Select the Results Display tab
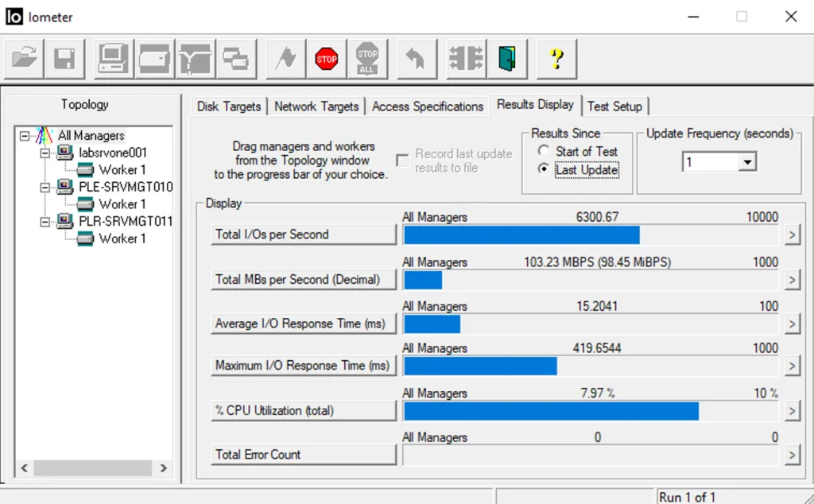814x504 pixels. (535, 105)
